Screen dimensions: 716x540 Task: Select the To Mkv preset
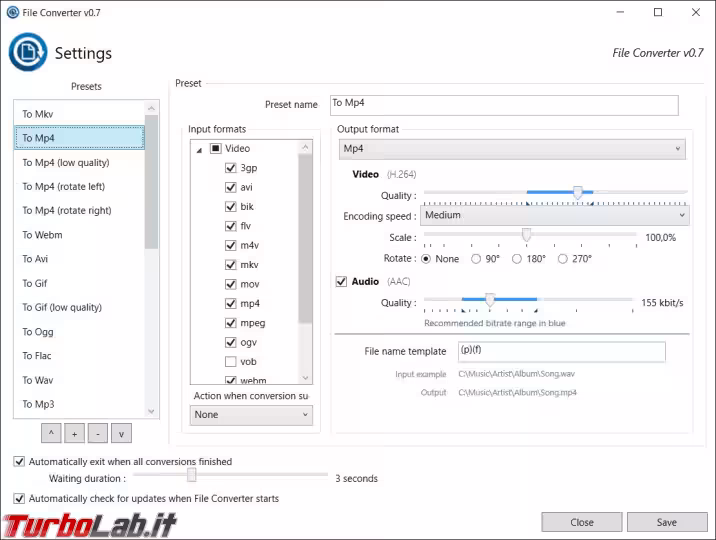pos(79,114)
